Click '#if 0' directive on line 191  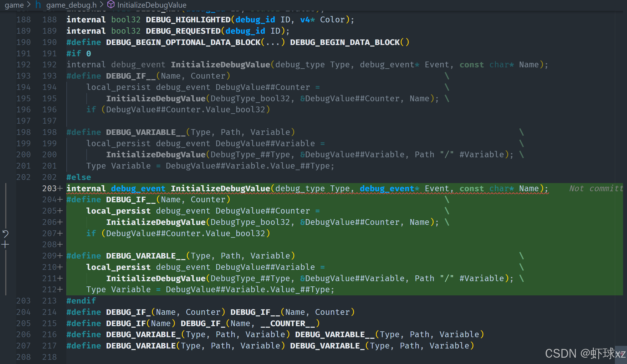79,53
